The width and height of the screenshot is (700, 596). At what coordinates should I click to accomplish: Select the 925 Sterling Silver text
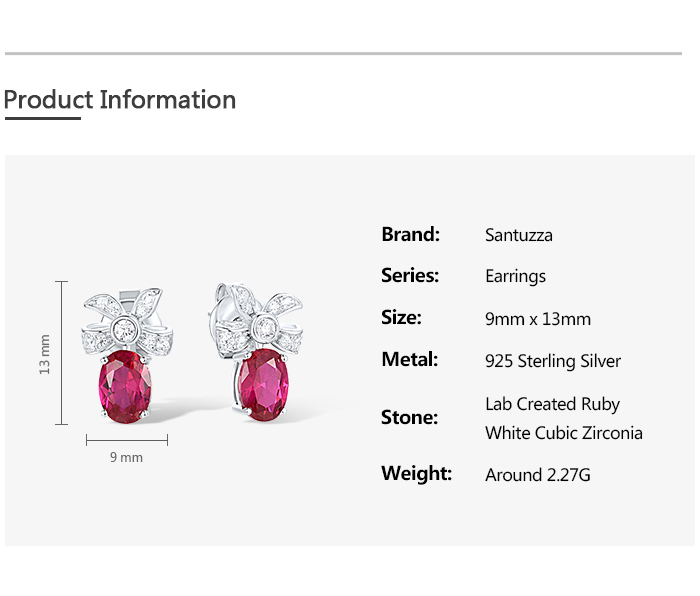click(x=552, y=361)
